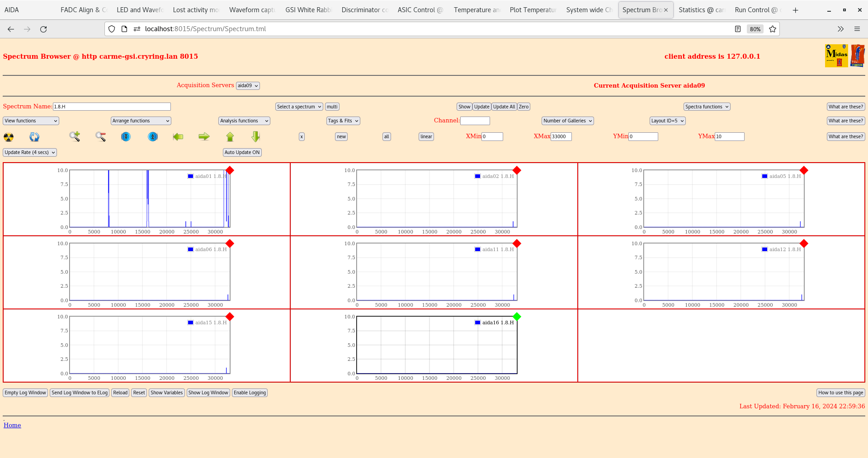The width and height of the screenshot is (868, 458).
Task: Open the Update Rate dropdown
Action: coord(30,153)
